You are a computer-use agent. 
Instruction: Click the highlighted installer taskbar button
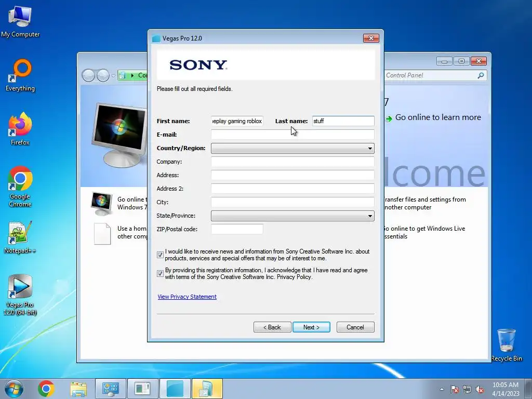point(207,389)
